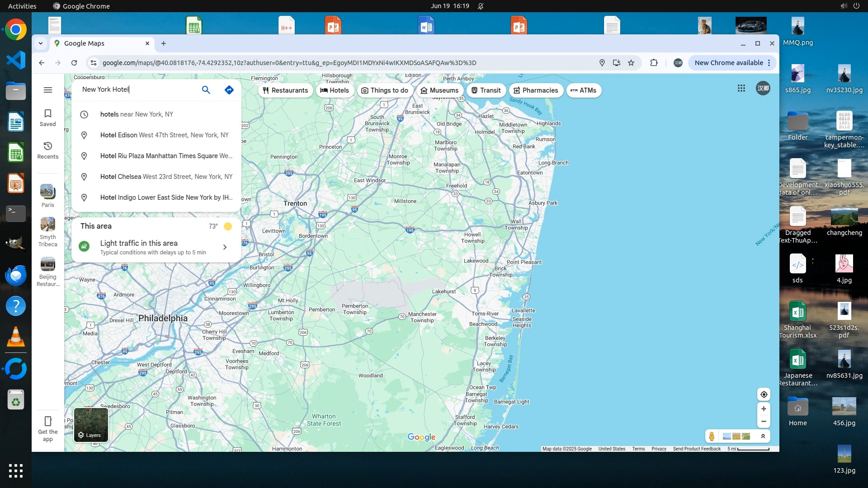868x488 pixels.
Task: Click the search magnifier icon
Action: [206, 90]
